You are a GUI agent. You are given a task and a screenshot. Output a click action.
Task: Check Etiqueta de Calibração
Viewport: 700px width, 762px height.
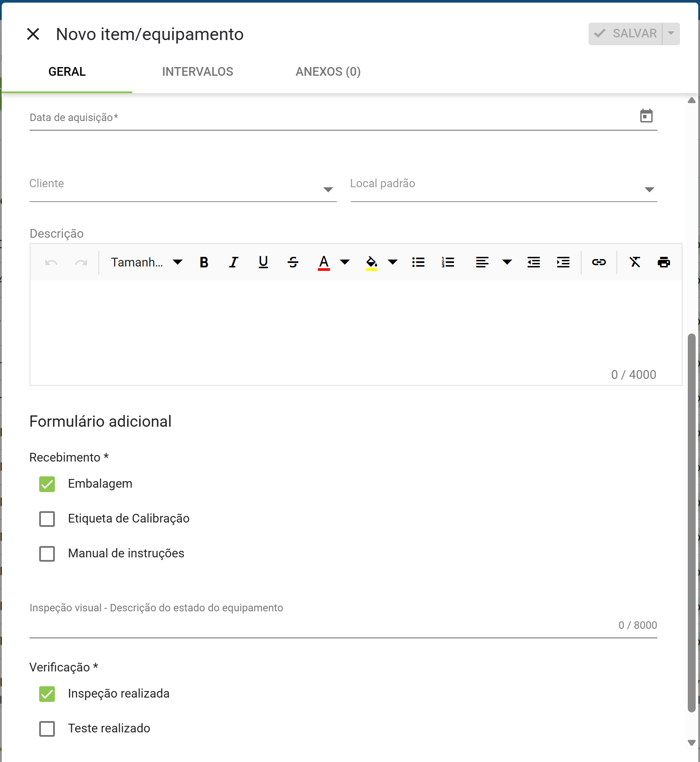click(x=47, y=519)
